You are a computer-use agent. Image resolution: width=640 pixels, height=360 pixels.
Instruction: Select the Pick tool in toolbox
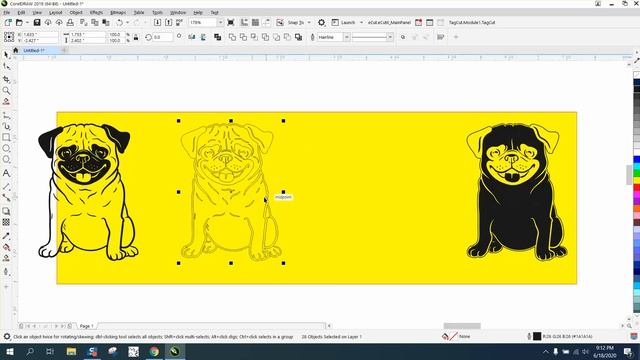click(x=6, y=55)
